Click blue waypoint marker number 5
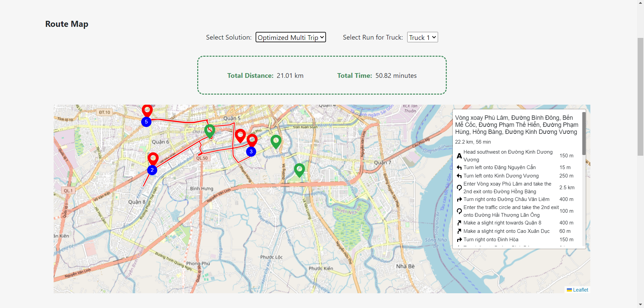Viewport: 644px width, 308px height. pyautogui.click(x=146, y=122)
